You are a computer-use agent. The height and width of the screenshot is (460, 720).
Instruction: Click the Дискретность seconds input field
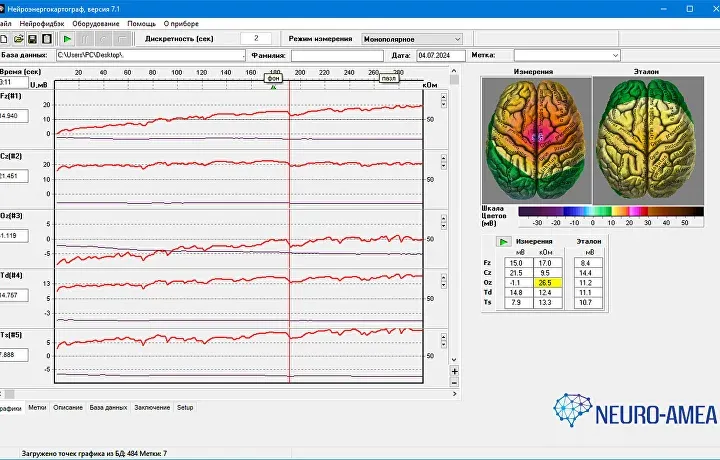256,39
